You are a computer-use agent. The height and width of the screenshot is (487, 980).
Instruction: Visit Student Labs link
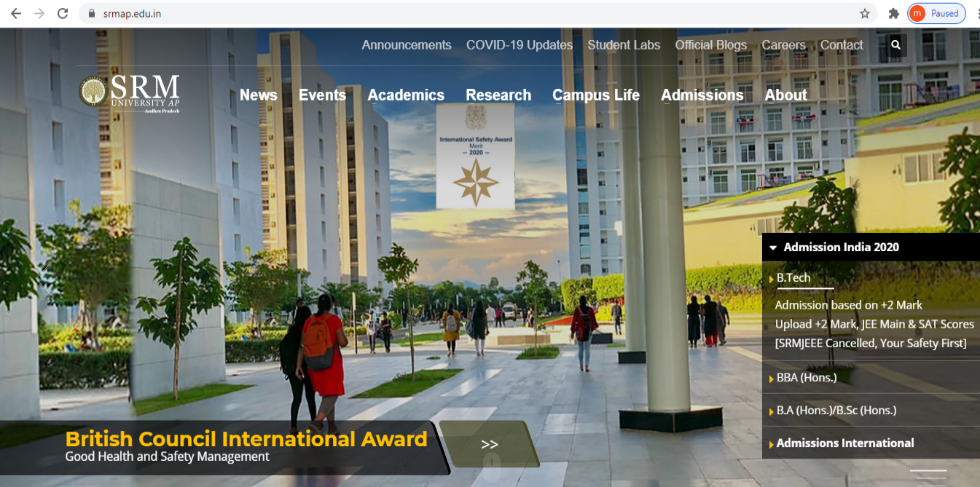coord(624,45)
